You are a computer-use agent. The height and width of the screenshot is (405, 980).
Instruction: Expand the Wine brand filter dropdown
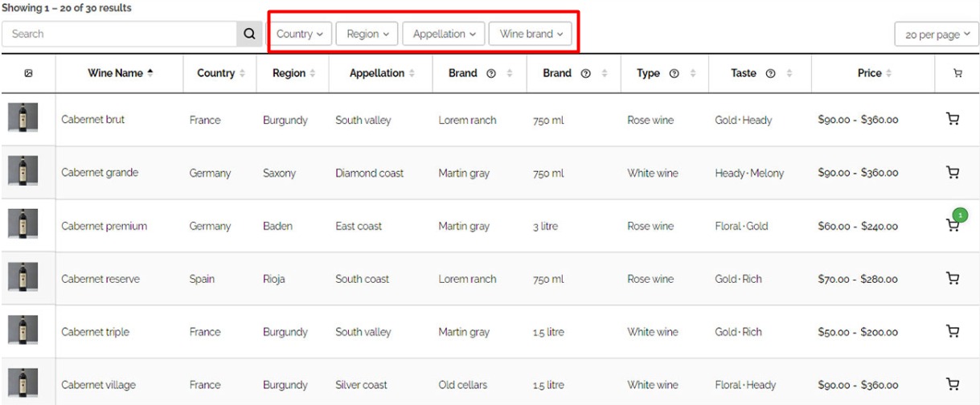[531, 35]
